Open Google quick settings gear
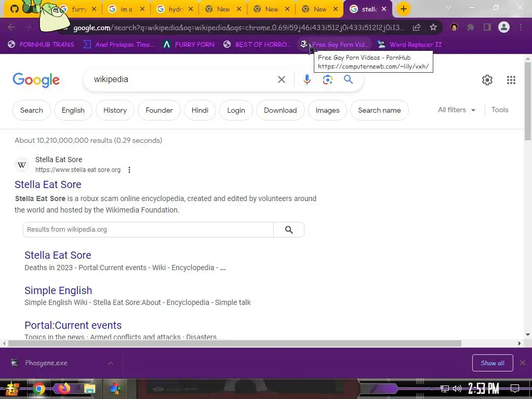The height and width of the screenshot is (399, 532). [x=487, y=80]
